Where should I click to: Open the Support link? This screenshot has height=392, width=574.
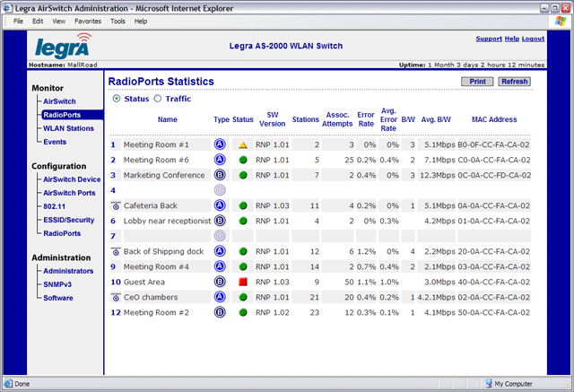point(489,39)
